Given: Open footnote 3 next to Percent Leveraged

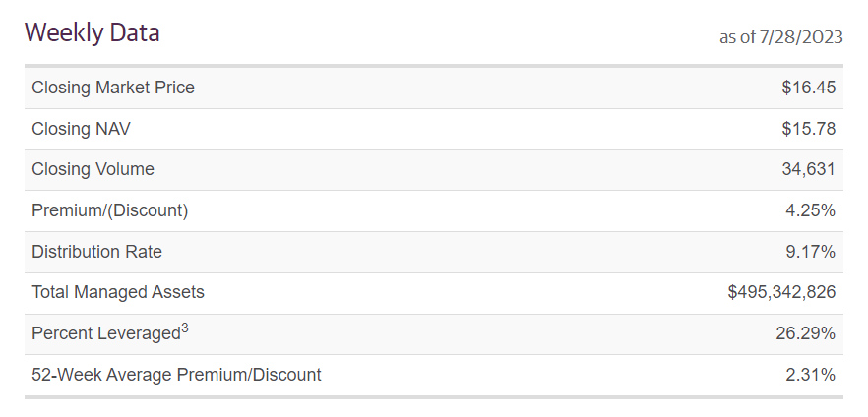Looking at the screenshot, I should click(x=184, y=328).
